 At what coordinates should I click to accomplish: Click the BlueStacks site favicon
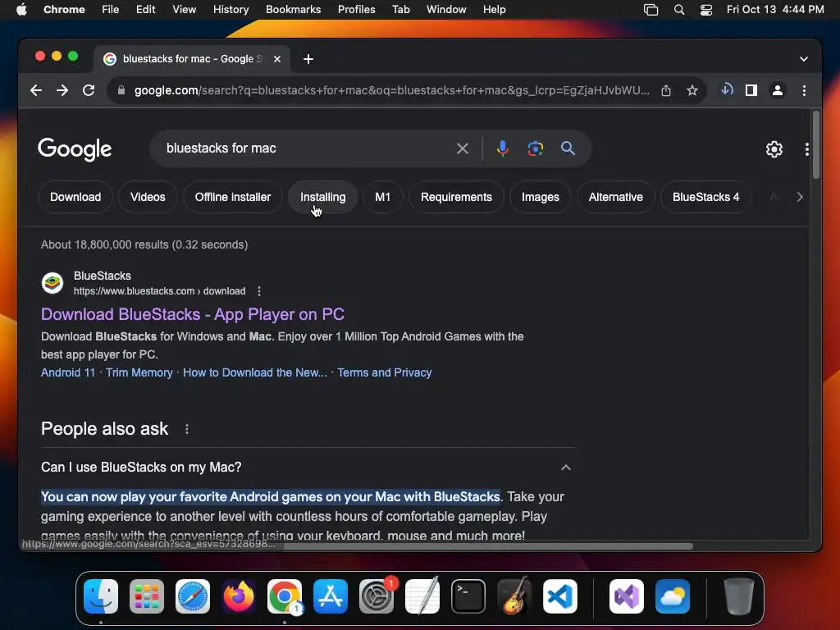(52, 283)
